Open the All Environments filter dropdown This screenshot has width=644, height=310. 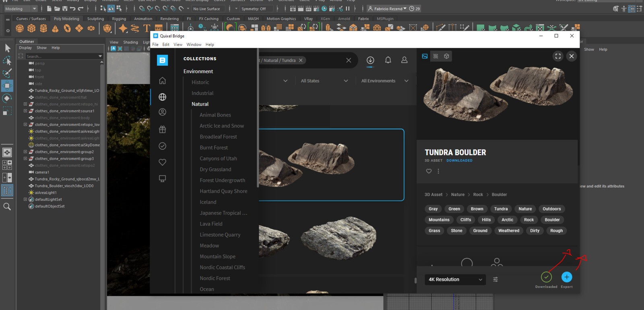384,81
